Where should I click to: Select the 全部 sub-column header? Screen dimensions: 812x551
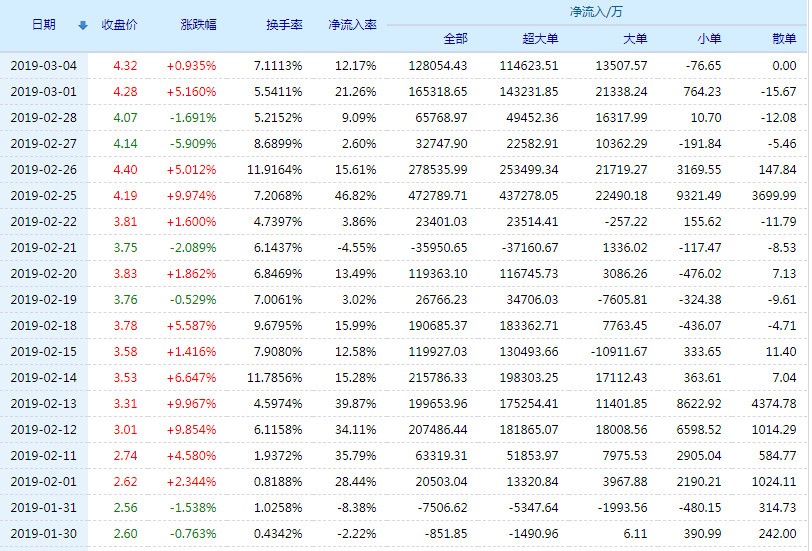click(x=455, y=39)
